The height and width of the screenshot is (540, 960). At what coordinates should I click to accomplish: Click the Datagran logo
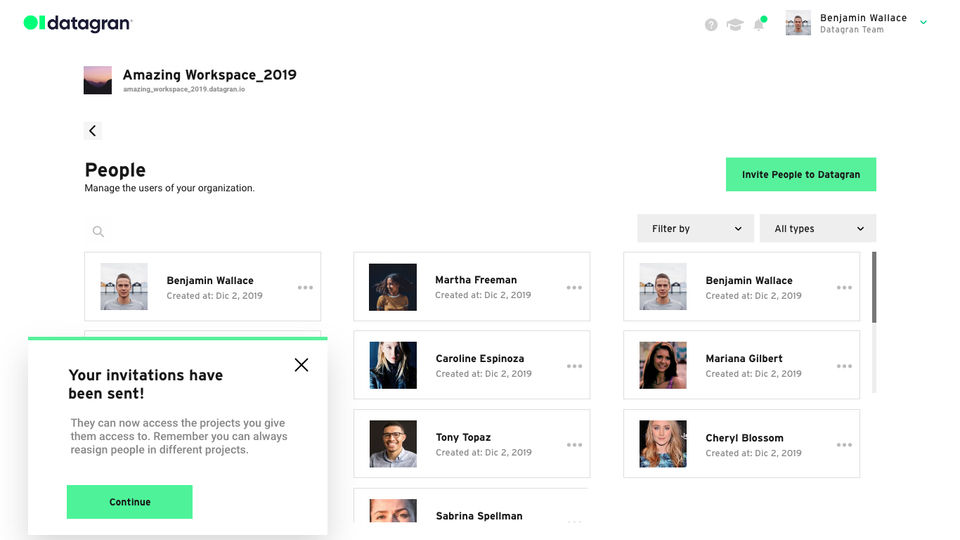tap(77, 23)
